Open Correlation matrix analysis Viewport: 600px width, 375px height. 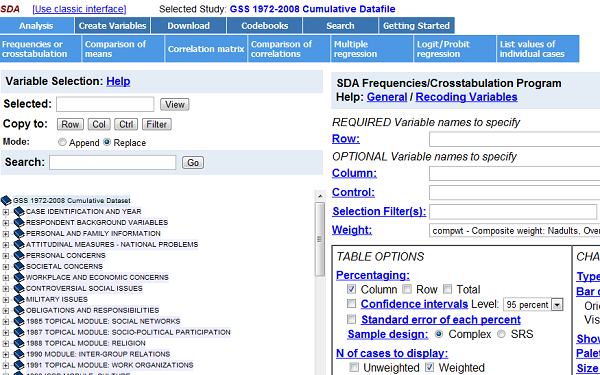click(206, 49)
